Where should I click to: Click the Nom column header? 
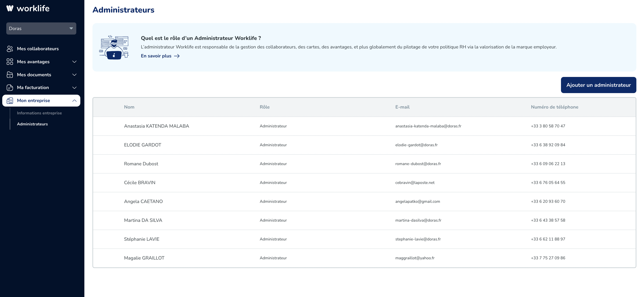coord(129,107)
